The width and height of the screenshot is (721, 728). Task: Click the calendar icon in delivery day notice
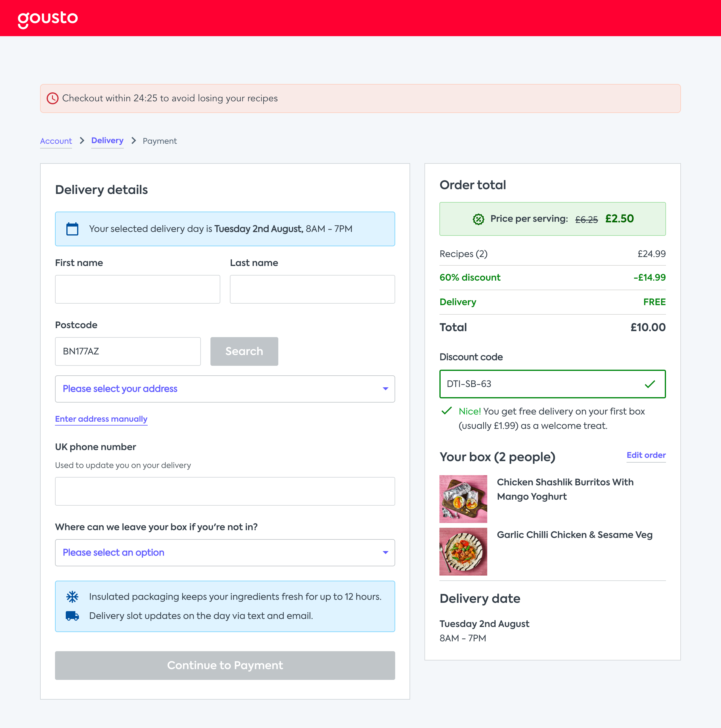72,229
